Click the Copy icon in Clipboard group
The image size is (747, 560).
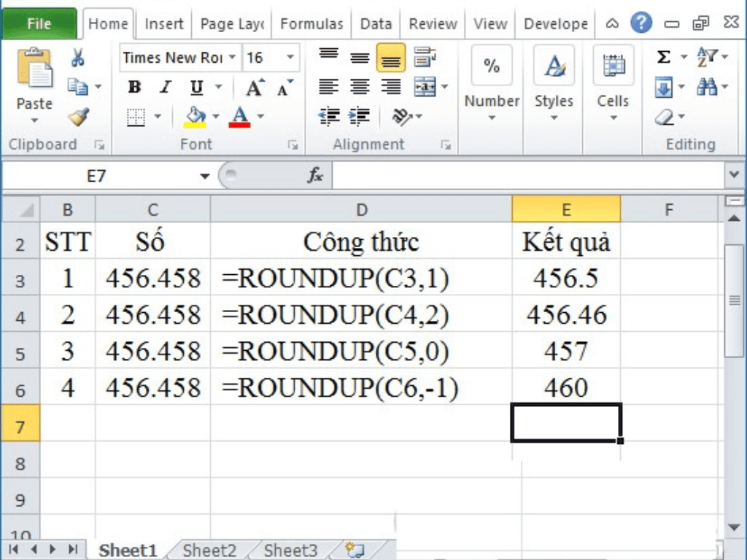79,85
